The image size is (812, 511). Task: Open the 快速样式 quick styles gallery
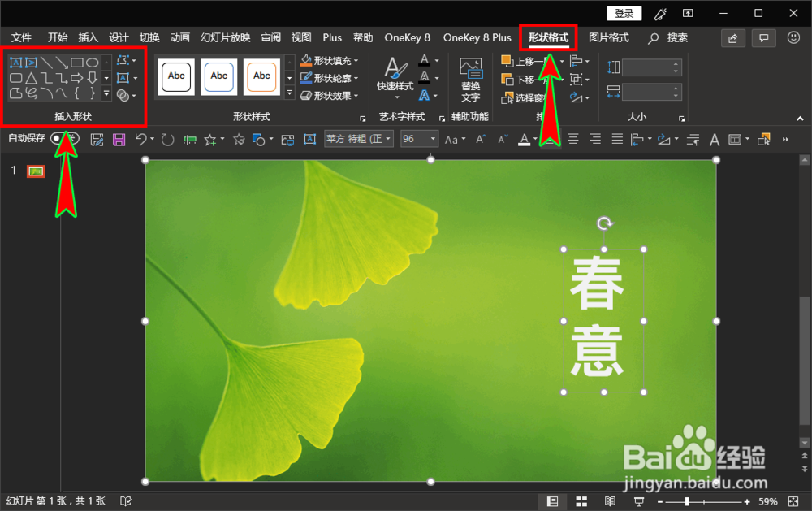[x=395, y=78]
